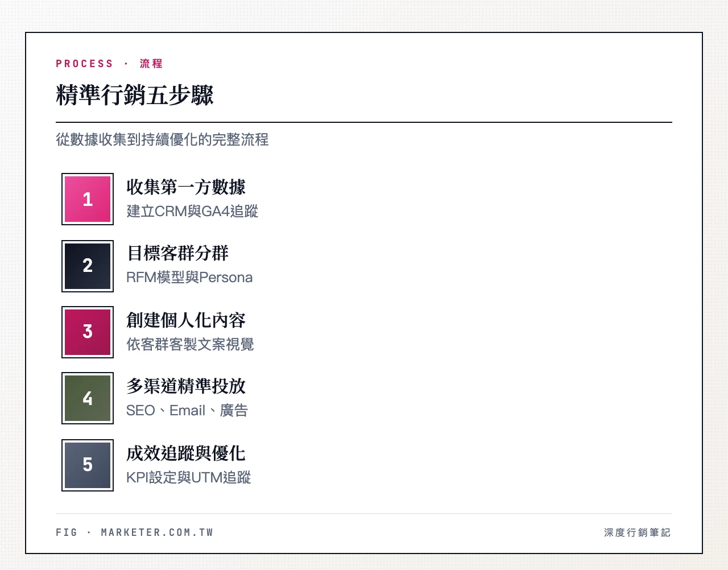Click the text KPI設定與UTM追蹤
This screenshot has height=570, width=728.
[x=189, y=478]
